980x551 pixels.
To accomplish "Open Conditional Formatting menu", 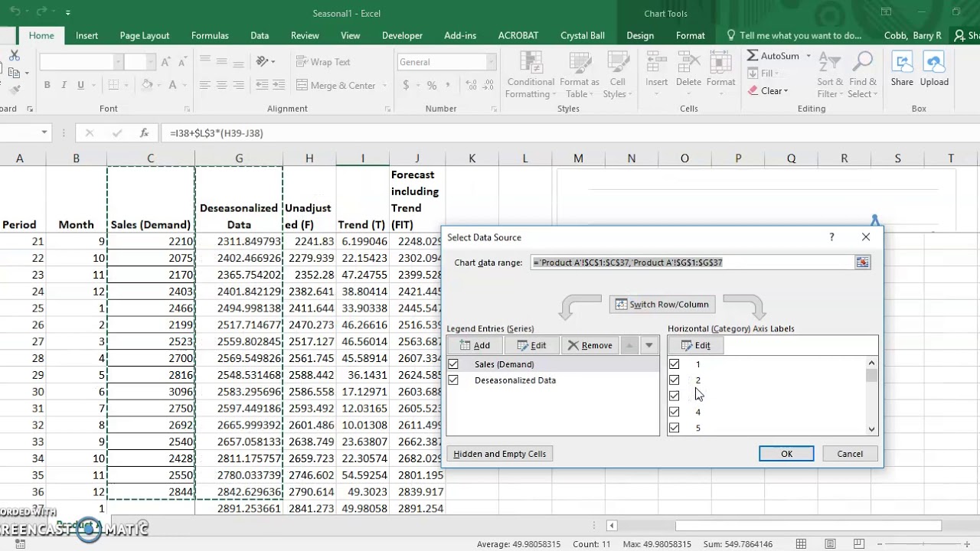I will pyautogui.click(x=531, y=75).
